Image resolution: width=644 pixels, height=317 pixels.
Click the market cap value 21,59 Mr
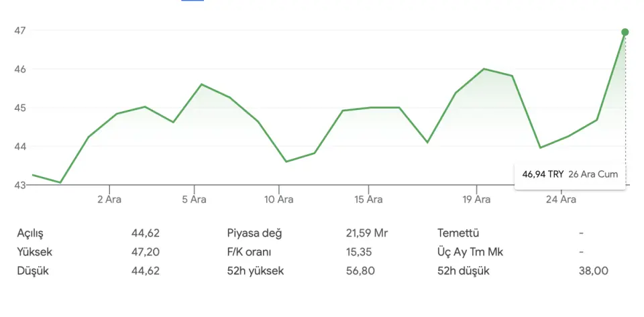point(366,233)
